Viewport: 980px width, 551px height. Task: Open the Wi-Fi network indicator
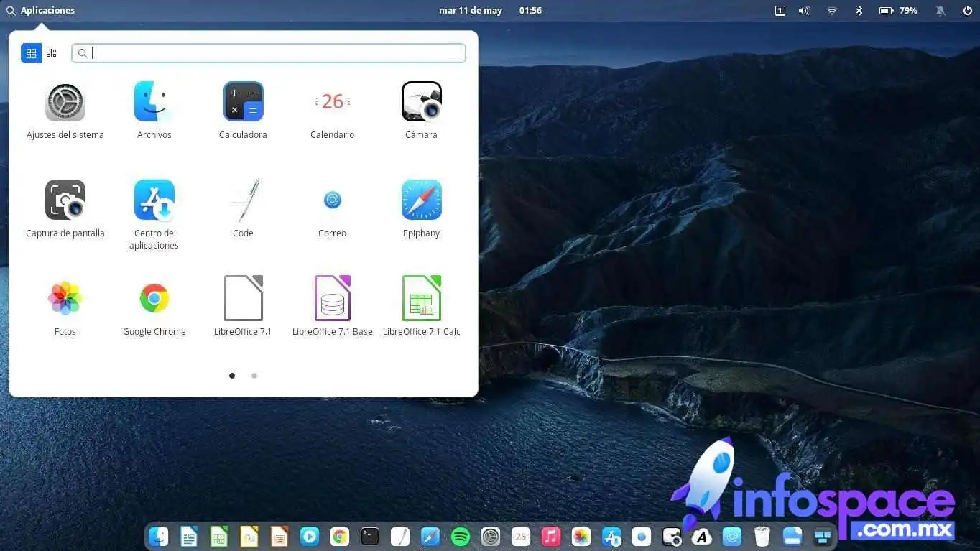(x=831, y=11)
